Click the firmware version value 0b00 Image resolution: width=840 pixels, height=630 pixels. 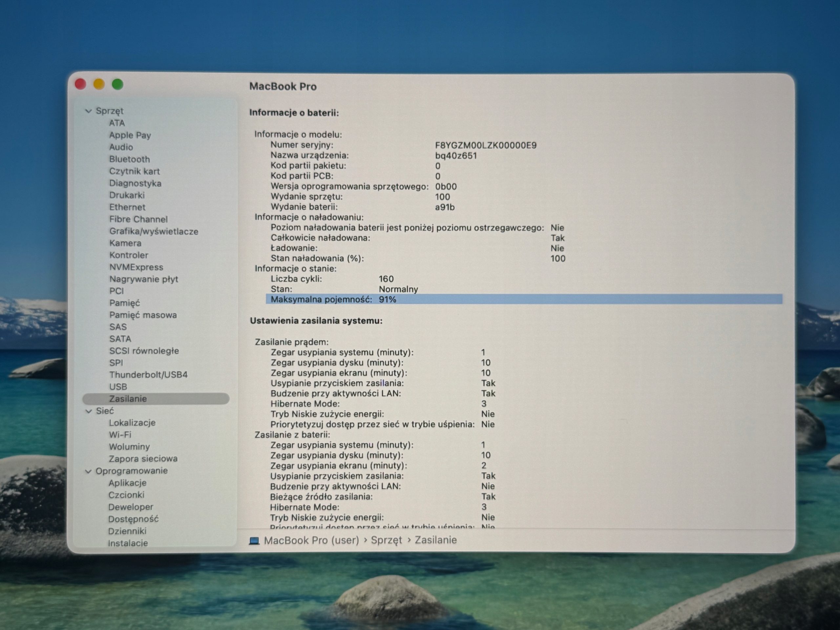(446, 187)
